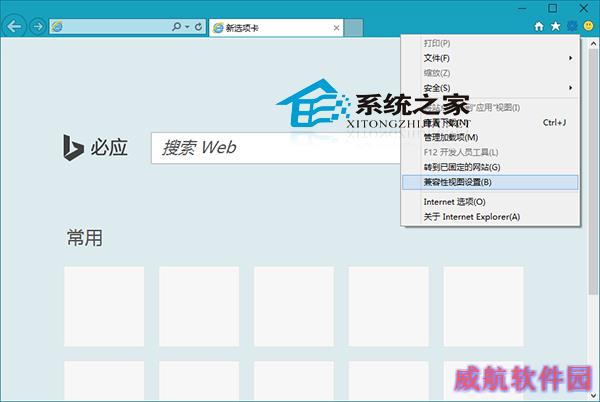The image size is (600, 402).
Task: Close the 新选项卡 tab
Action: [x=336, y=28]
